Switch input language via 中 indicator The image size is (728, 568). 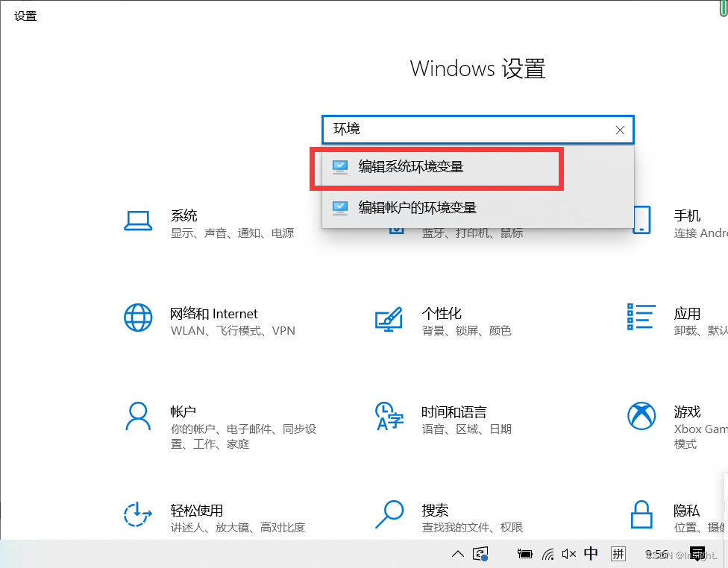(x=591, y=553)
